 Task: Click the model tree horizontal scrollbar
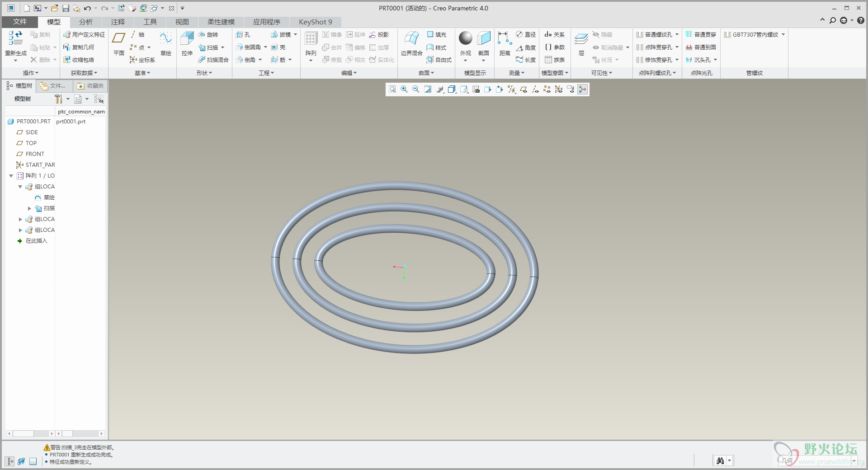point(30,433)
